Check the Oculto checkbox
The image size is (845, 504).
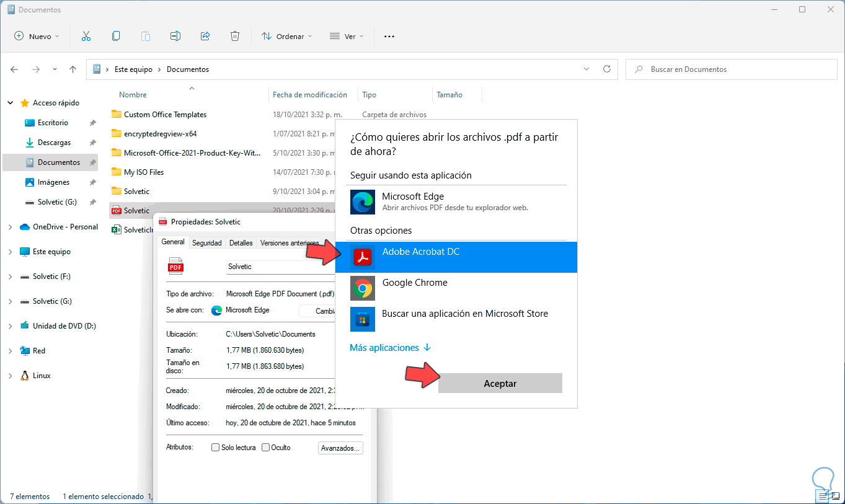point(265,448)
